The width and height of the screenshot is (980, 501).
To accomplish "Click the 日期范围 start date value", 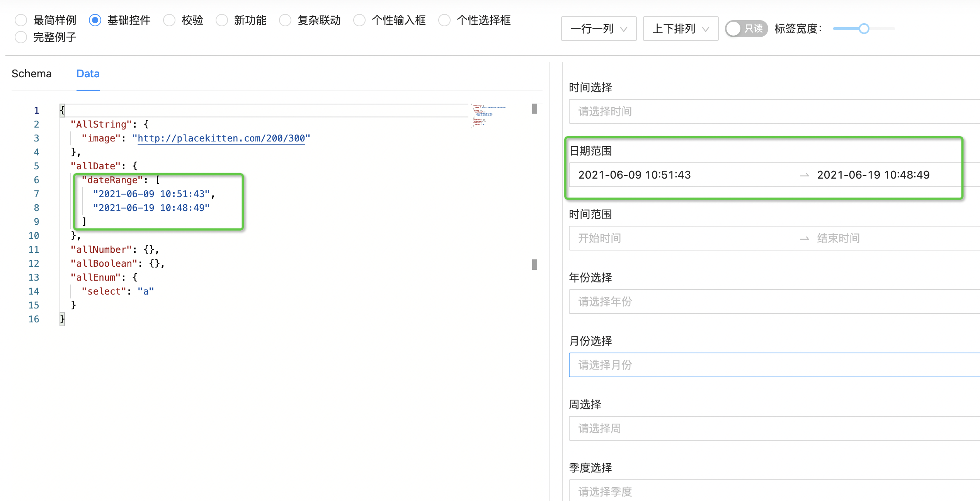I will click(x=635, y=175).
